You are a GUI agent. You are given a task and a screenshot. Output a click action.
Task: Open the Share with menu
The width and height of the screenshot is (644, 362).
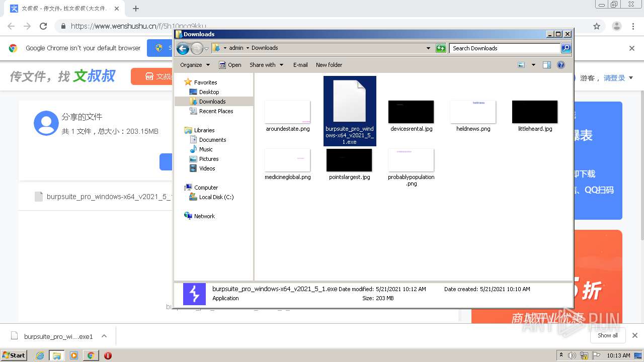266,65
